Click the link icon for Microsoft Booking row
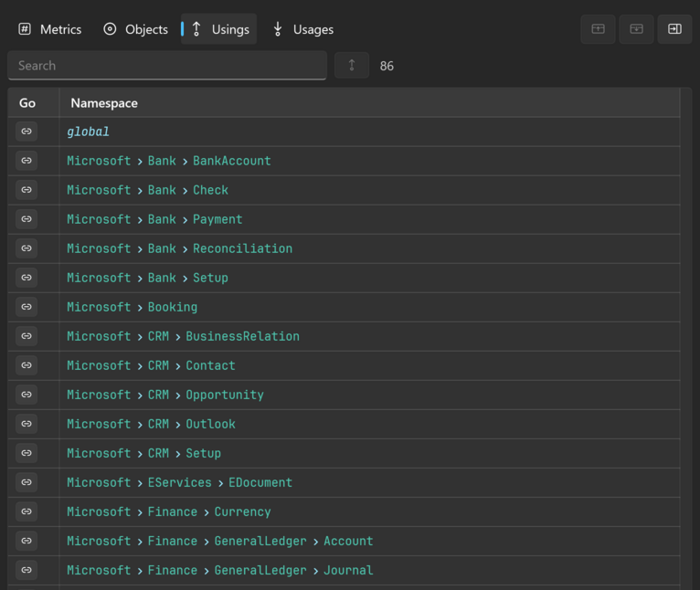 click(27, 307)
